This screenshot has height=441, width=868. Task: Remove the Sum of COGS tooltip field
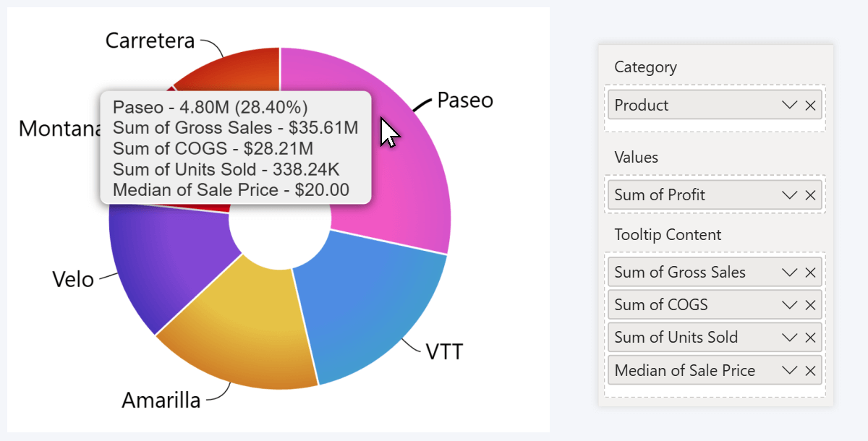pos(810,304)
